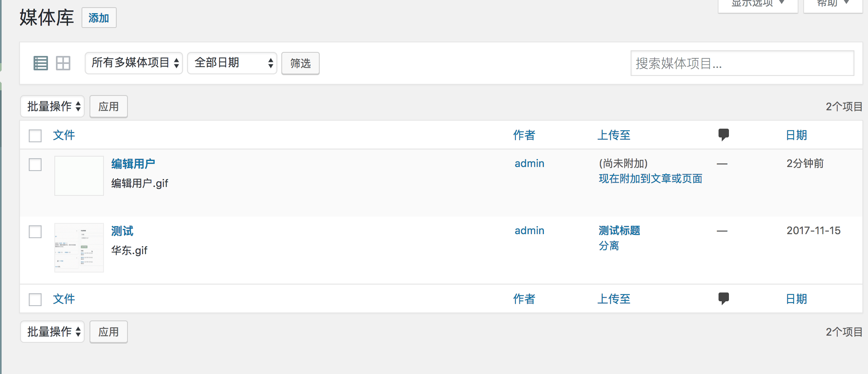This screenshot has width=868, height=374.
Task: Open 编辑用户.gif blank thumbnail
Action: [79, 176]
